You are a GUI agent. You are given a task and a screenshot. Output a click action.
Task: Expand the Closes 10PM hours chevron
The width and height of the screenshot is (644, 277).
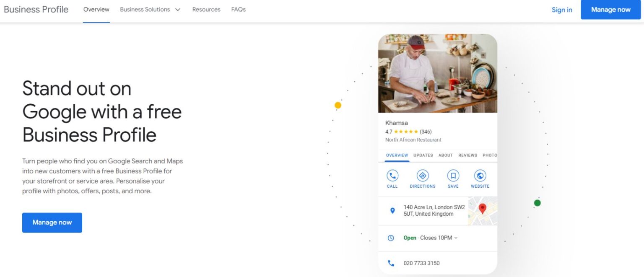[456, 238]
